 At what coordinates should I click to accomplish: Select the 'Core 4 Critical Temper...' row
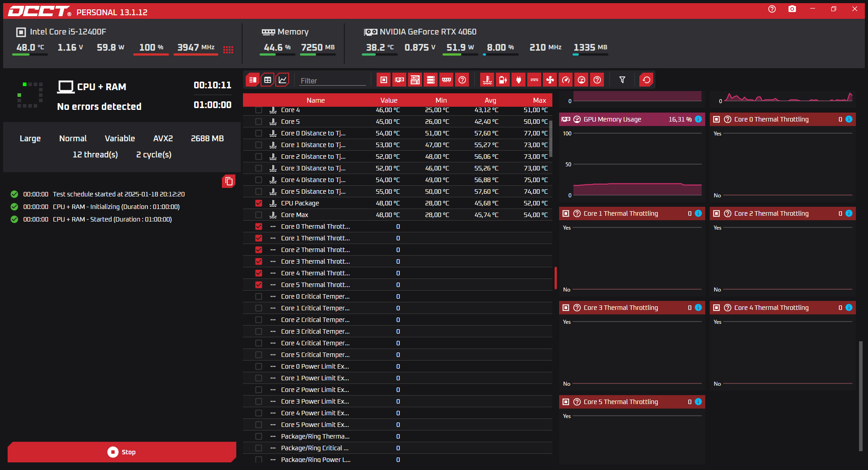(x=398, y=343)
